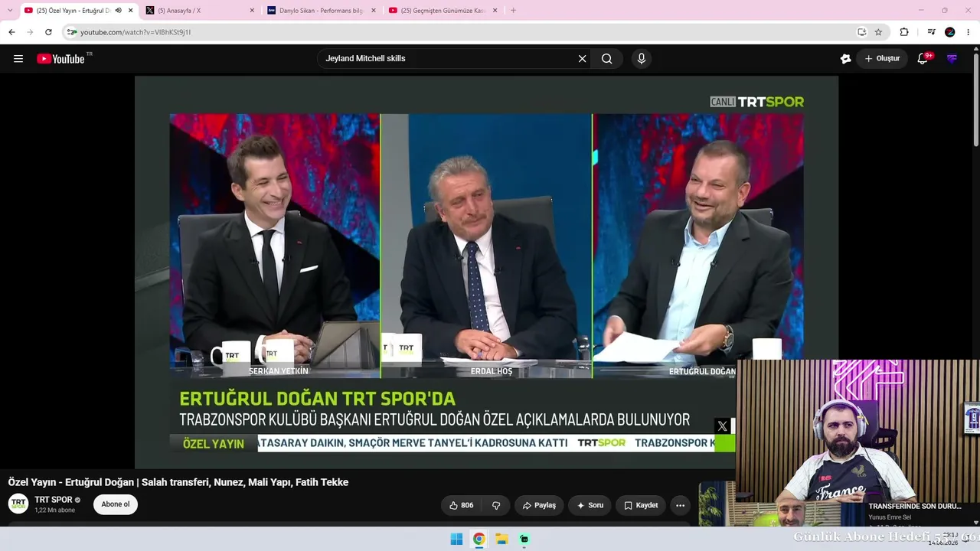Go back in the browser

pos(11,32)
